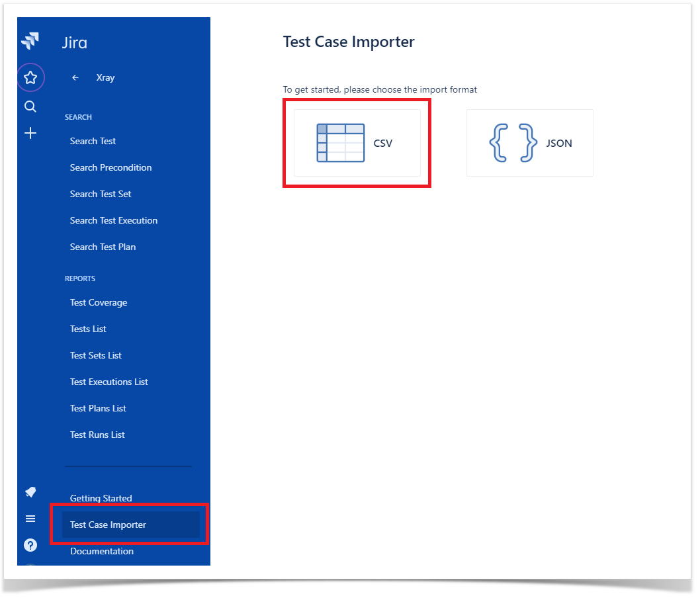The image size is (700, 598).
Task: Choose the JSON import format card
Action: coord(530,143)
